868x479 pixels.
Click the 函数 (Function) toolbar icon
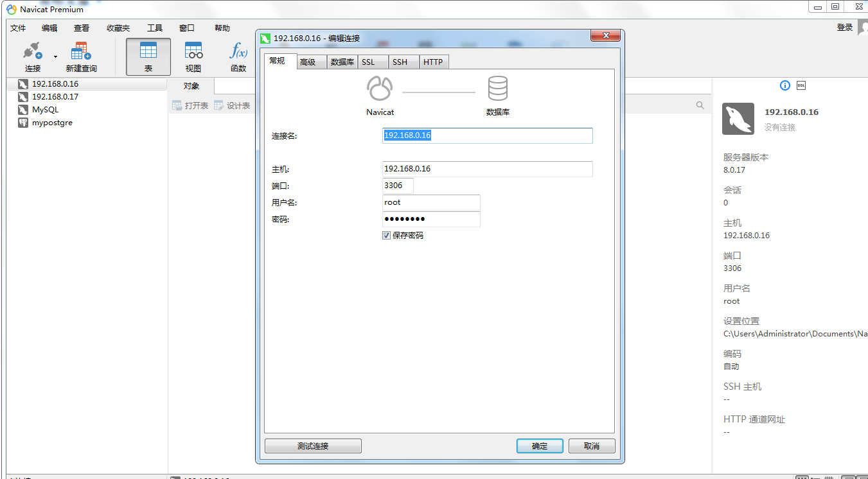pyautogui.click(x=238, y=57)
